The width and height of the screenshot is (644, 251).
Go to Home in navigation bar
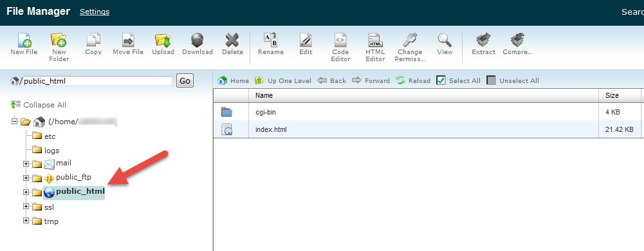[x=234, y=80]
